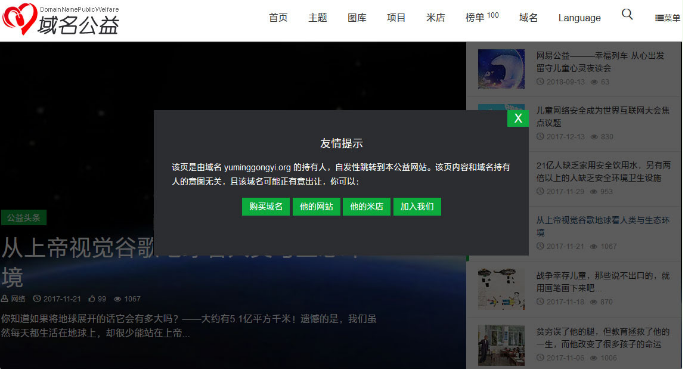Screen dimensions: 683x369
Task: Open sidebar 从上帝视觉谷歌地球 article link
Action: point(602,227)
